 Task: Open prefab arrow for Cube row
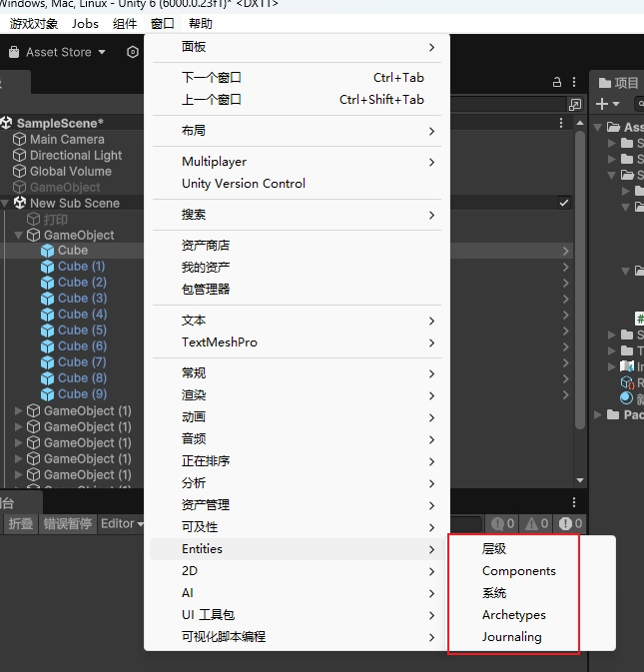(x=566, y=251)
